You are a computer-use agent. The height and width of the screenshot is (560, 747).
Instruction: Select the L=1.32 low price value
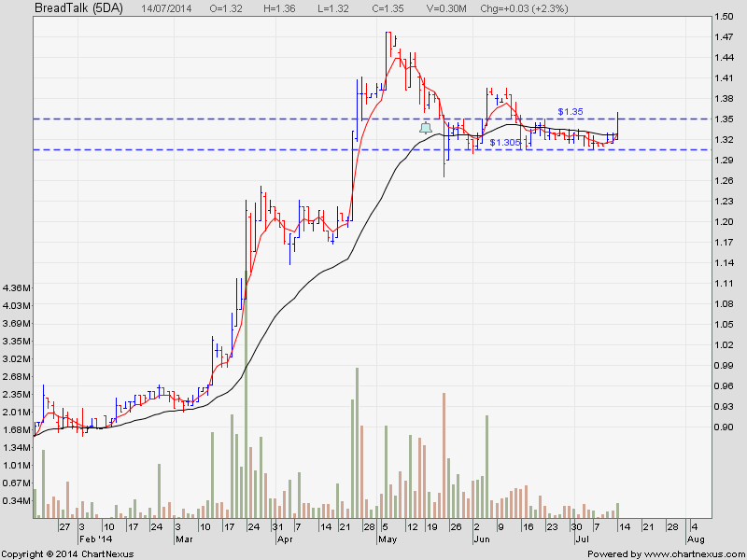tap(332, 8)
